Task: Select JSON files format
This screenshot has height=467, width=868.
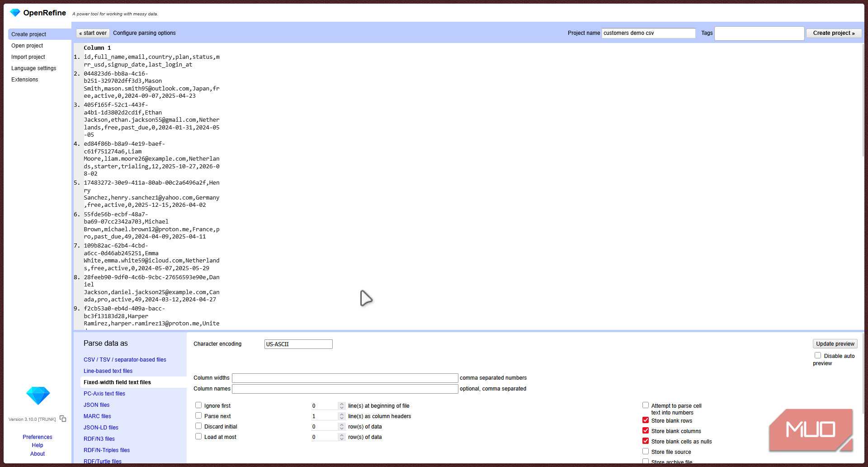Action: pos(96,405)
